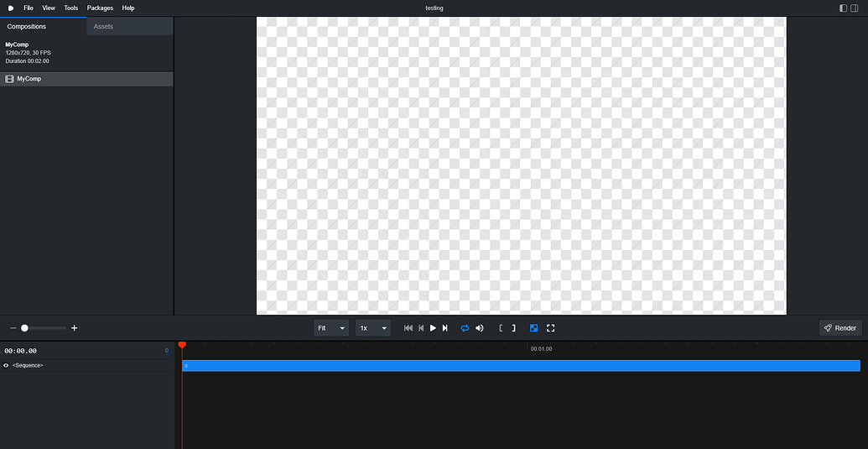The height and width of the screenshot is (449, 868).
Task: Open the Help menu
Action: (x=128, y=8)
